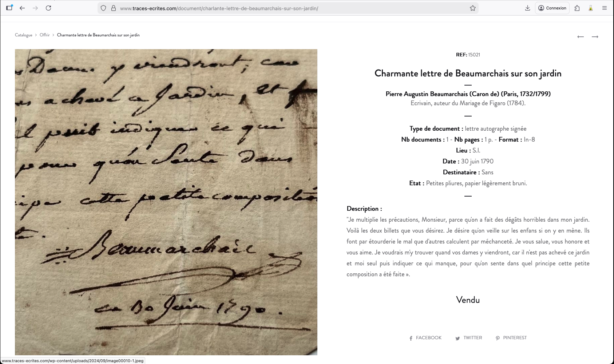This screenshot has height=364, width=614.
Task: Open the downloads panel icon
Action: (527, 8)
